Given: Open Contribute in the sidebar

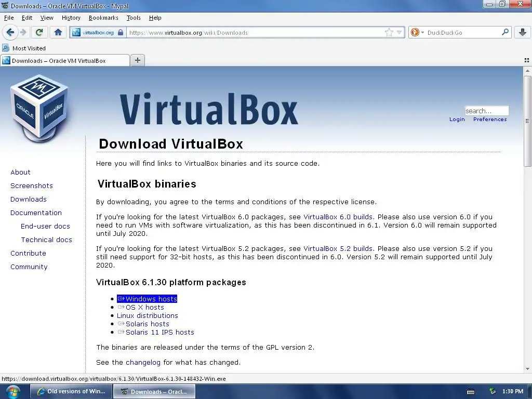Looking at the screenshot, I should [x=28, y=254].
